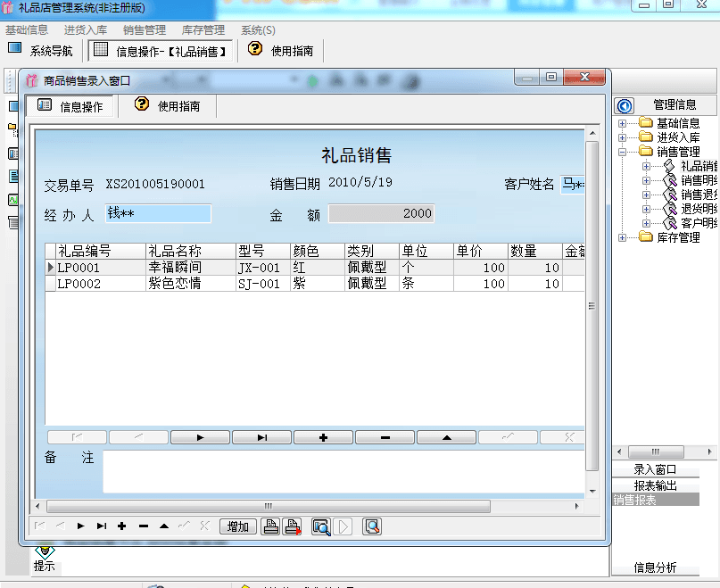Click the 单价 column header

tap(480, 252)
